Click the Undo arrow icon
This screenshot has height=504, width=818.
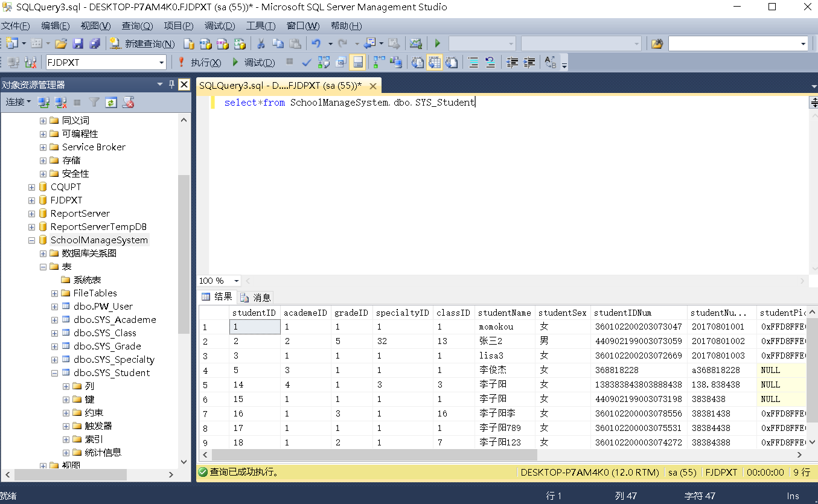pyautogui.click(x=316, y=43)
